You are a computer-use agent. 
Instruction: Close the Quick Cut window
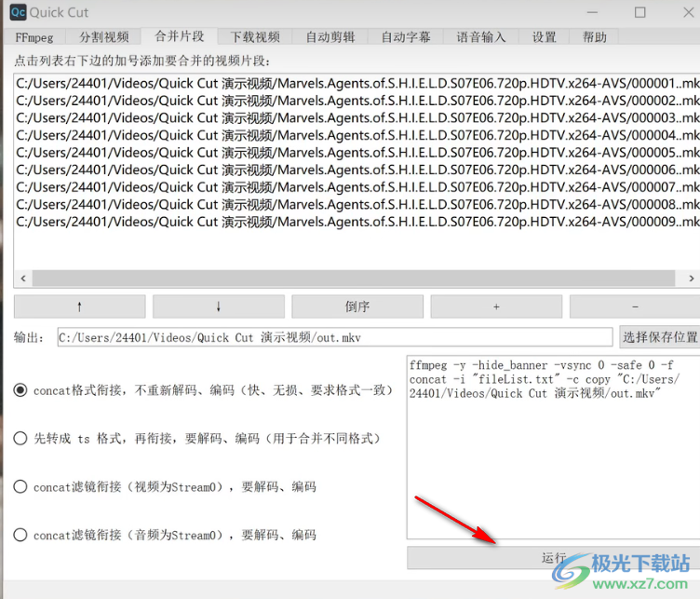[689, 12]
